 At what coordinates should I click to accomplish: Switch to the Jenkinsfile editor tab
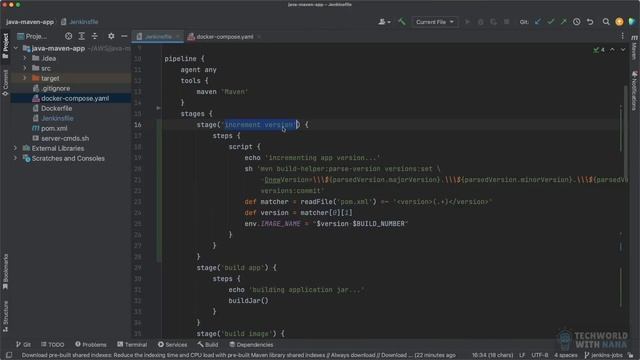pyautogui.click(x=158, y=37)
